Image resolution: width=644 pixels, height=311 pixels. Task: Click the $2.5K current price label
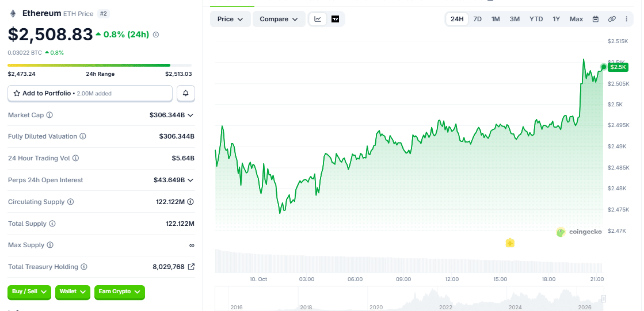coord(618,67)
